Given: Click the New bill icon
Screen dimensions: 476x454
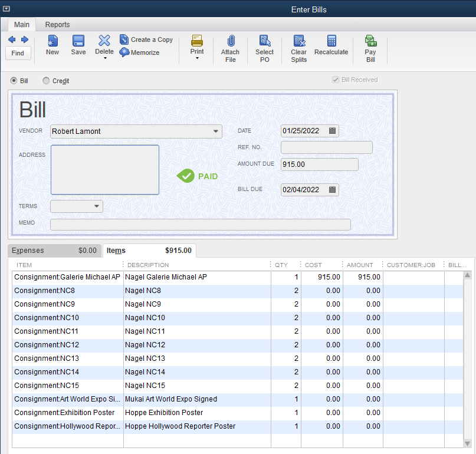Looking at the screenshot, I should click(52, 41).
